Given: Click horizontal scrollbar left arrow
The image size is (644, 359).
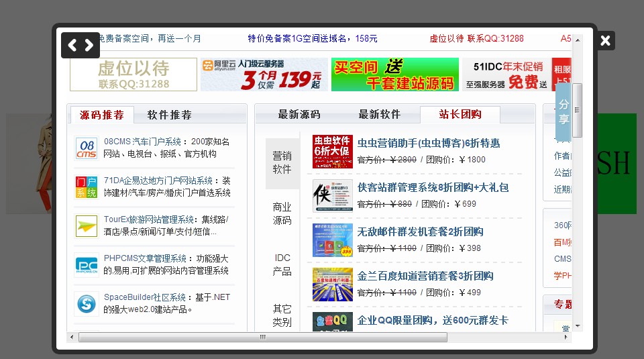Looking at the screenshot, I should tap(72, 338).
